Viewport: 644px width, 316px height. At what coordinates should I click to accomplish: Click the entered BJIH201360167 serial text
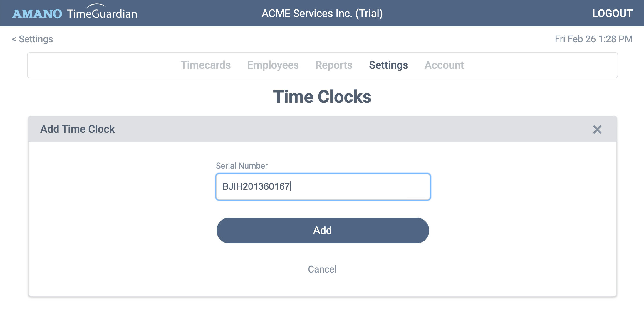(256, 186)
